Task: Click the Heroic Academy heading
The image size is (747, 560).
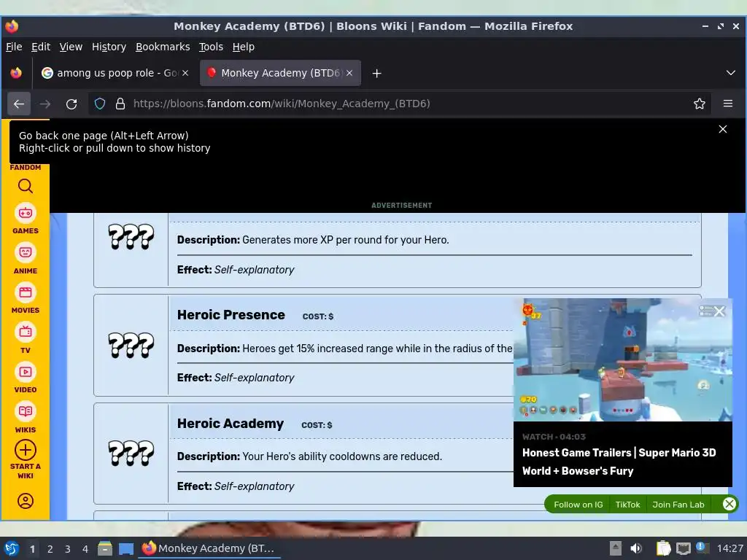Action: [x=230, y=424]
